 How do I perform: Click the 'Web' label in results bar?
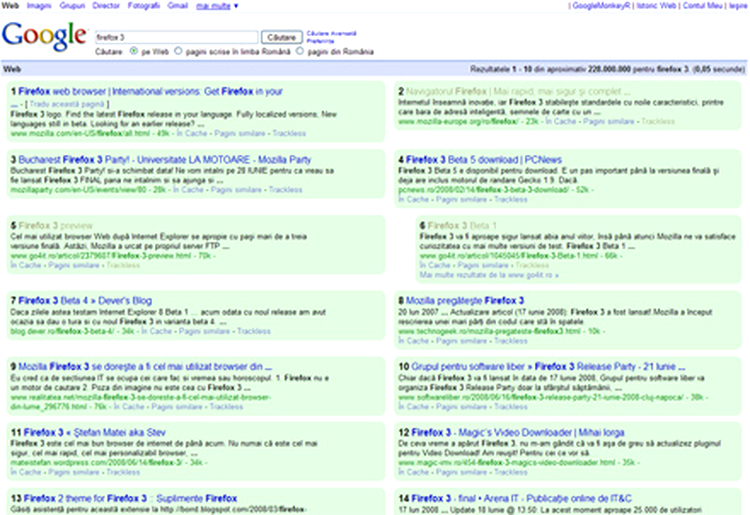pyautogui.click(x=12, y=69)
